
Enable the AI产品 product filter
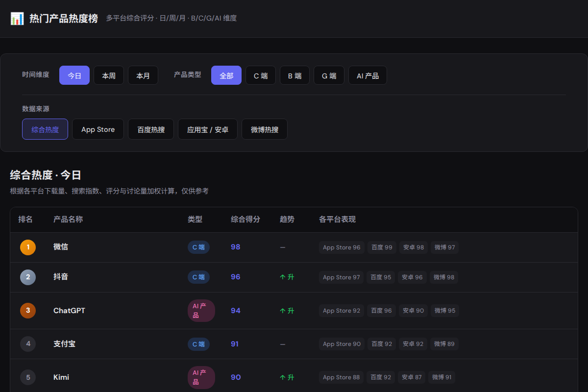pos(367,75)
